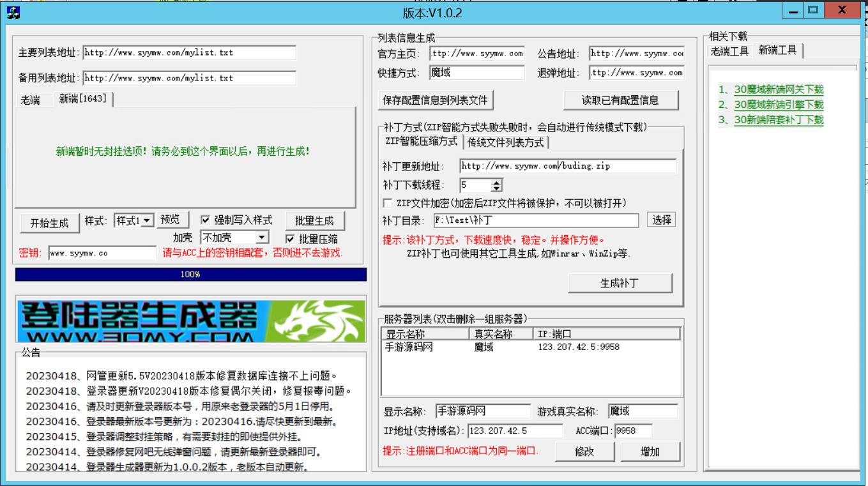Open the 传统文件列表方式 tab
The height and width of the screenshot is (486, 868).
point(505,142)
